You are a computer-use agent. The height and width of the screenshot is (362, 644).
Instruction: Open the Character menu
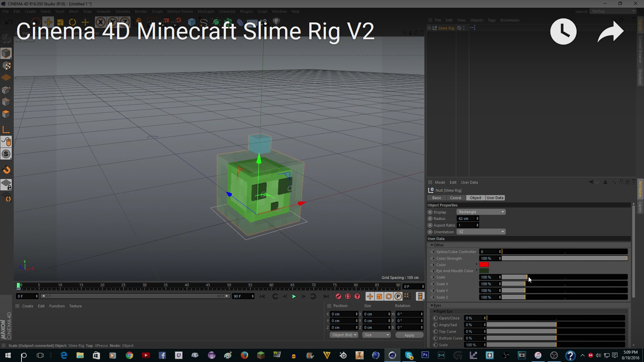tap(227, 11)
